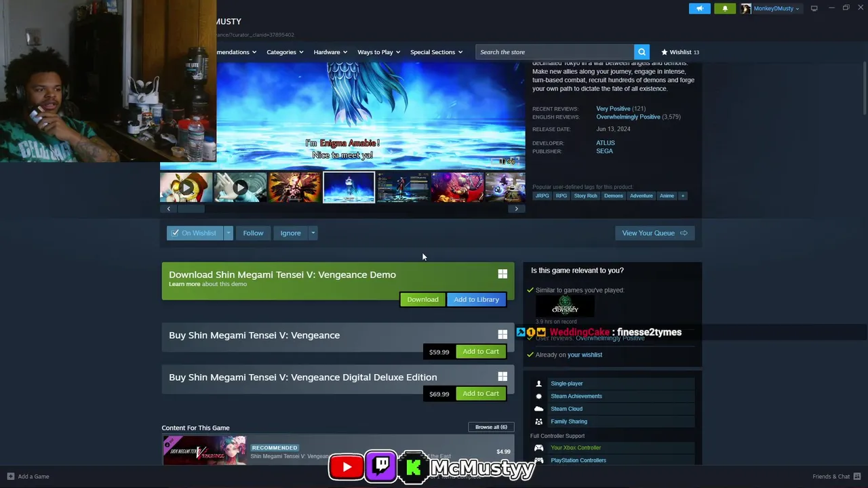868x488 pixels.
Task: Select the RPG tag
Action: tap(561, 196)
